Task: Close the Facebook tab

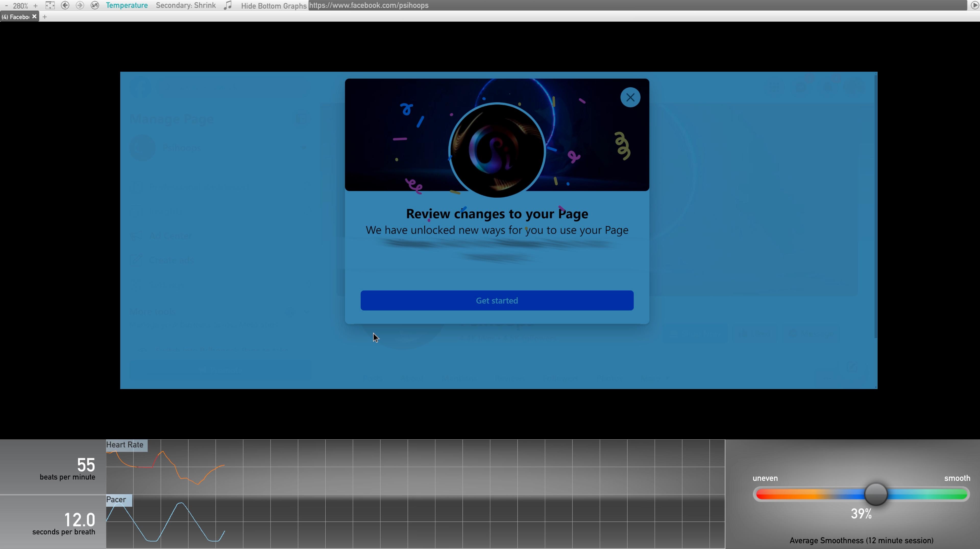Action: [x=34, y=16]
